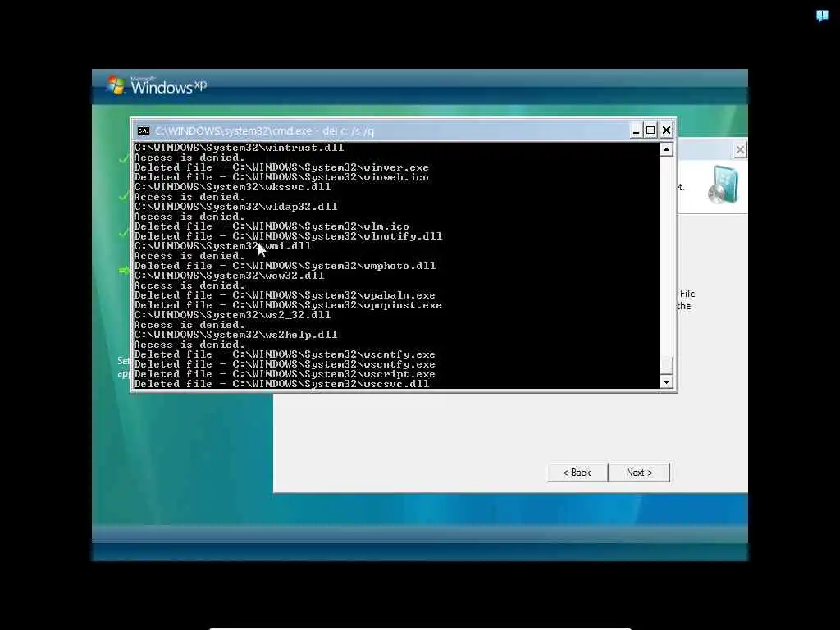
Task: Click the cmd.exe title bar icon
Action: tap(143, 130)
